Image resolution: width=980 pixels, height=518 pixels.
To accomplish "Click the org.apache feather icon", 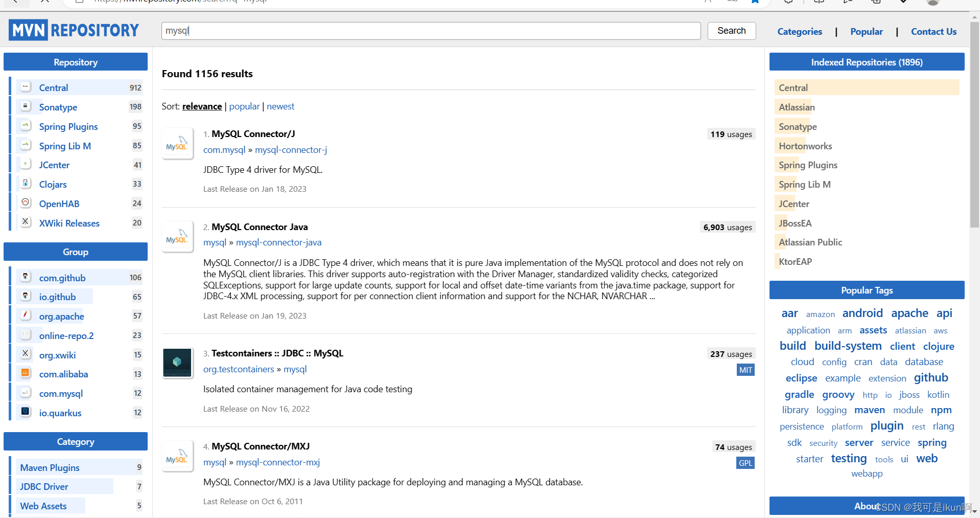I will (26, 316).
